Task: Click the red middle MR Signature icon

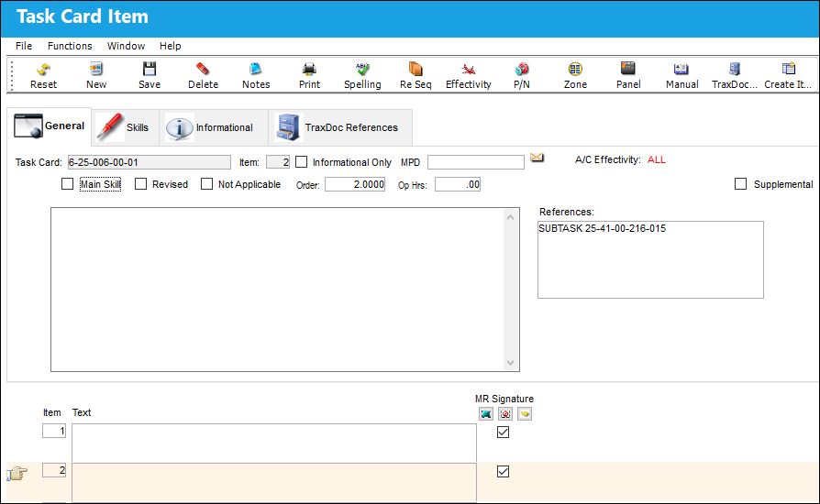Action: click(x=505, y=414)
